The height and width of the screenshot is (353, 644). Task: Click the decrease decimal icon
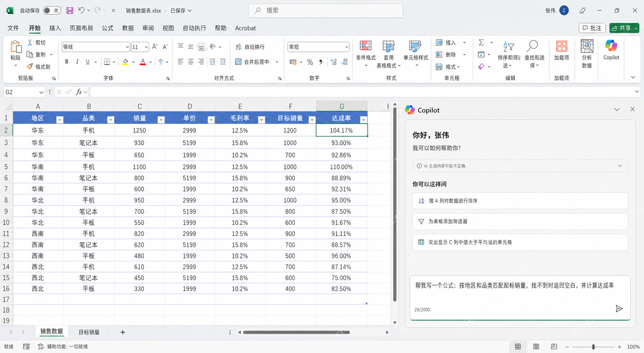point(345,62)
